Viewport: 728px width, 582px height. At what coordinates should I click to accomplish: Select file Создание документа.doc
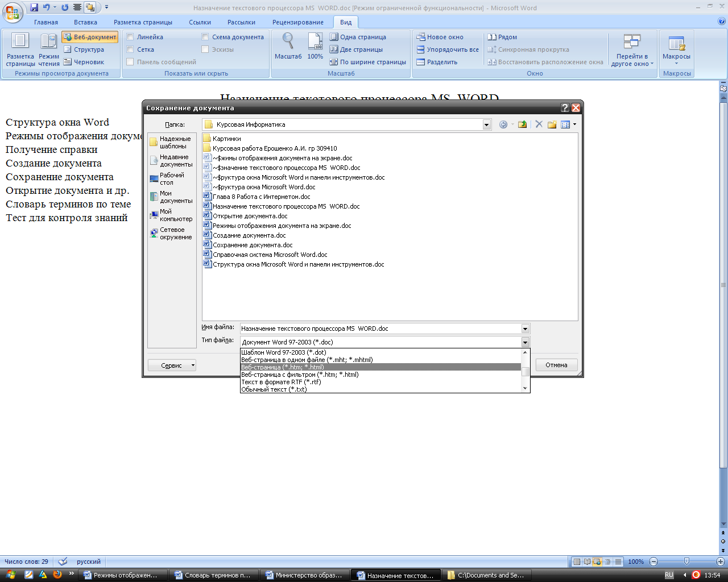point(245,235)
